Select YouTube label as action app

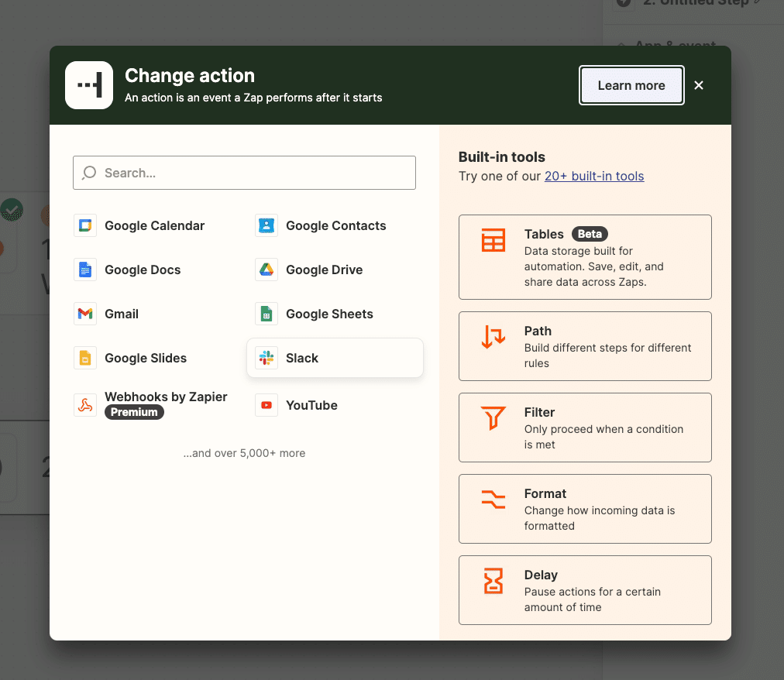(311, 405)
